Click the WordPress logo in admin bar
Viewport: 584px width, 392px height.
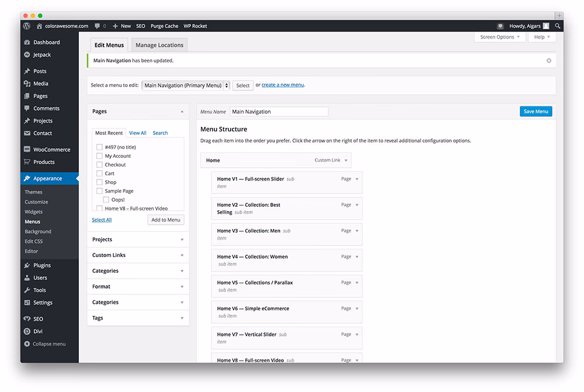(x=27, y=26)
